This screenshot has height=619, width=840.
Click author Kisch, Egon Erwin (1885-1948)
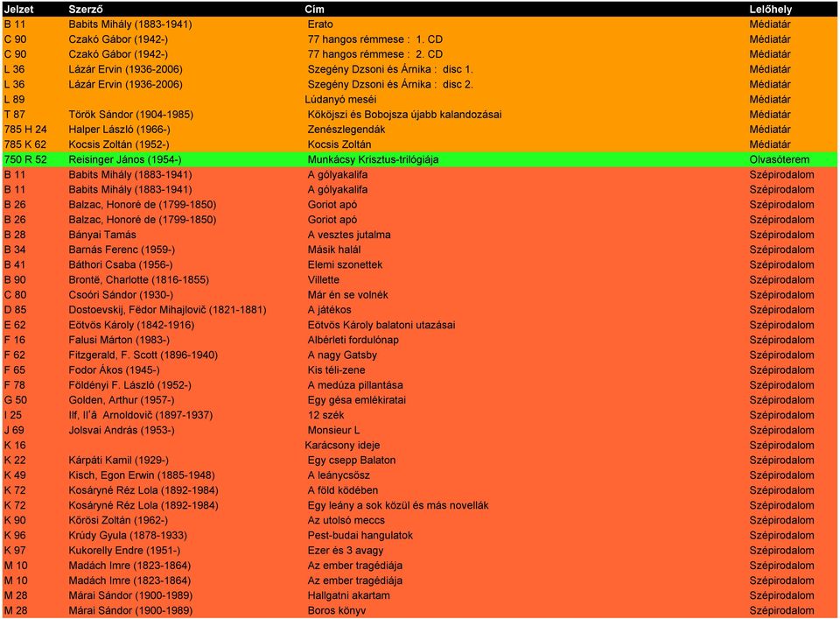142,475
